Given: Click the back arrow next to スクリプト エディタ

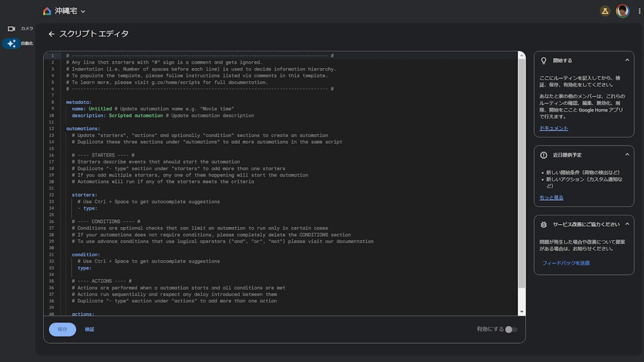Looking at the screenshot, I should (x=51, y=34).
